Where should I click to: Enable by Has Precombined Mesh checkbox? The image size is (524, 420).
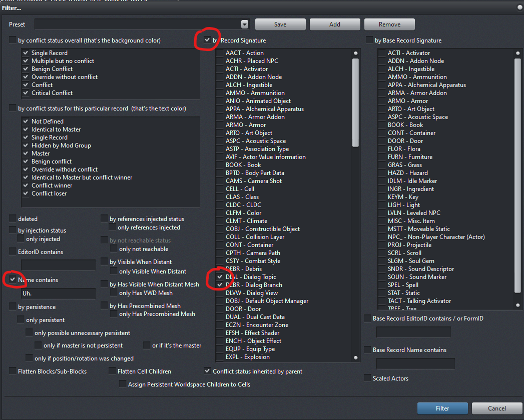(104, 305)
